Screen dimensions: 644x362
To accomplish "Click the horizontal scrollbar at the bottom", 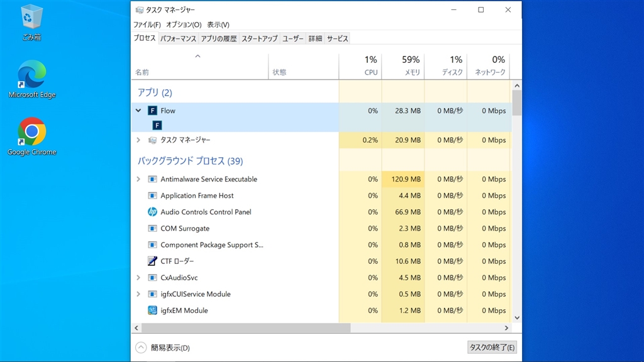I will click(x=245, y=328).
